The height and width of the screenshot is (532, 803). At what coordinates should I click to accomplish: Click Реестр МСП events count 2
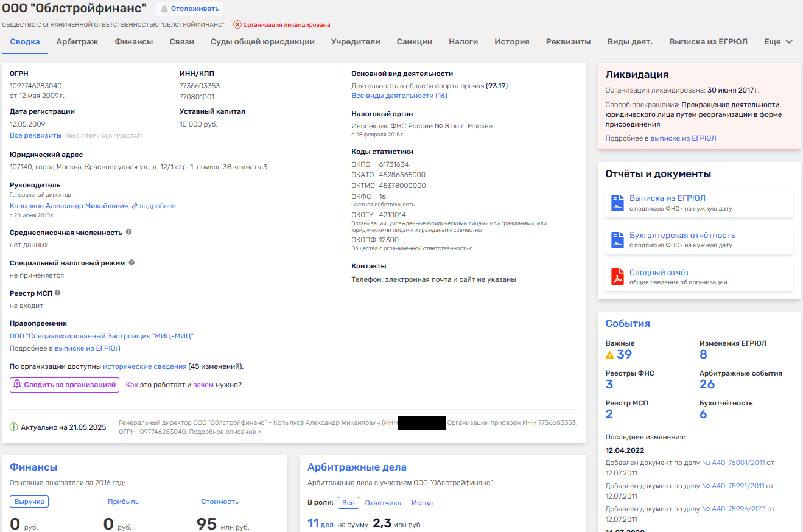(609, 414)
